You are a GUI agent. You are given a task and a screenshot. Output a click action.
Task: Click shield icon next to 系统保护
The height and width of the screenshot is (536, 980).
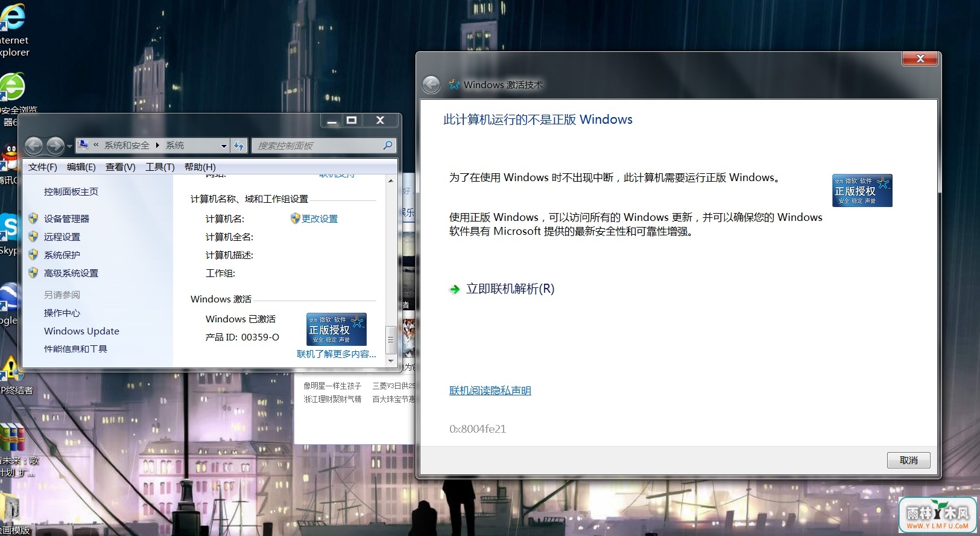coord(33,255)
